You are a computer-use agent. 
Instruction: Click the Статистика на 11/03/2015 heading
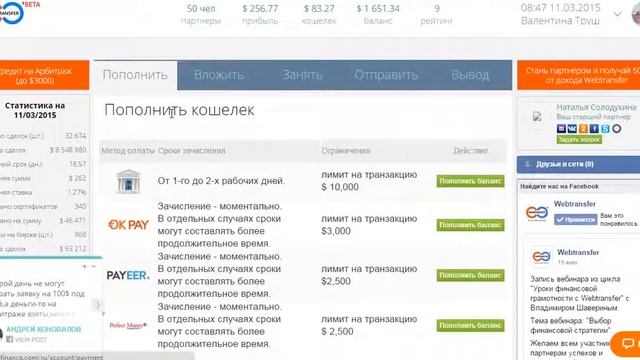pyautogui.click(x=35, y=110)
